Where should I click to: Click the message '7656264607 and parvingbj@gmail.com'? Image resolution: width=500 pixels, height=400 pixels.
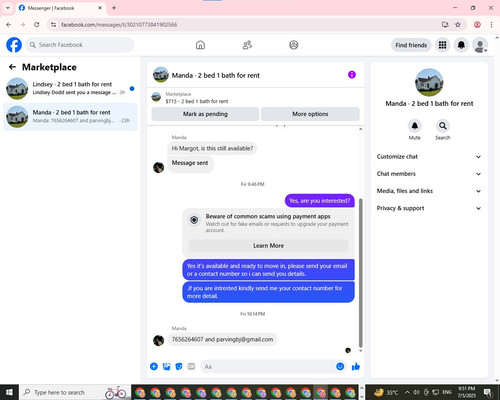[222, 339]
